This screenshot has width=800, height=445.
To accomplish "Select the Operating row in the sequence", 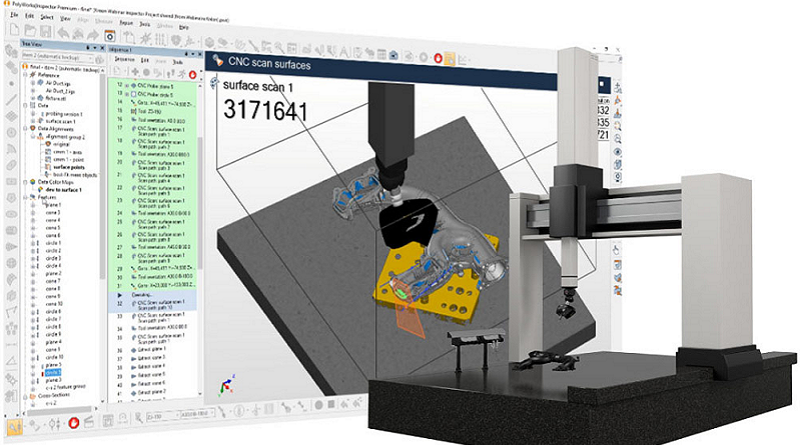I will coord(153,294).
